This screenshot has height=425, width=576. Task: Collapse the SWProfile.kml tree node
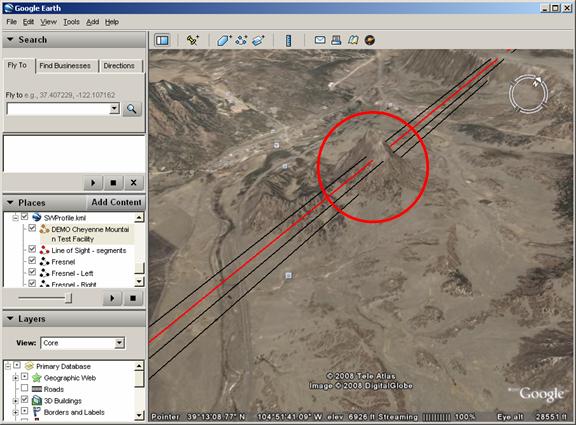15,218
